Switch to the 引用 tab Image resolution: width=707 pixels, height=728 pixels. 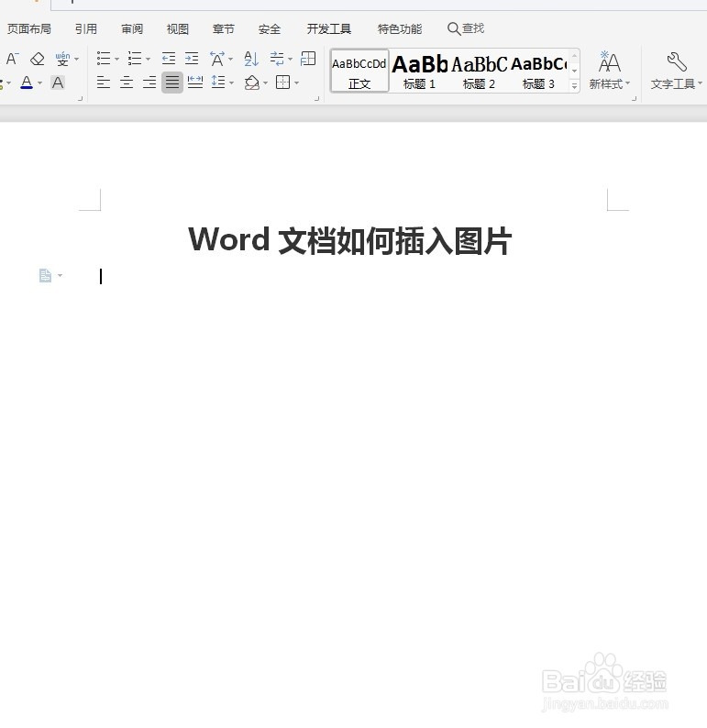(86, 28)
